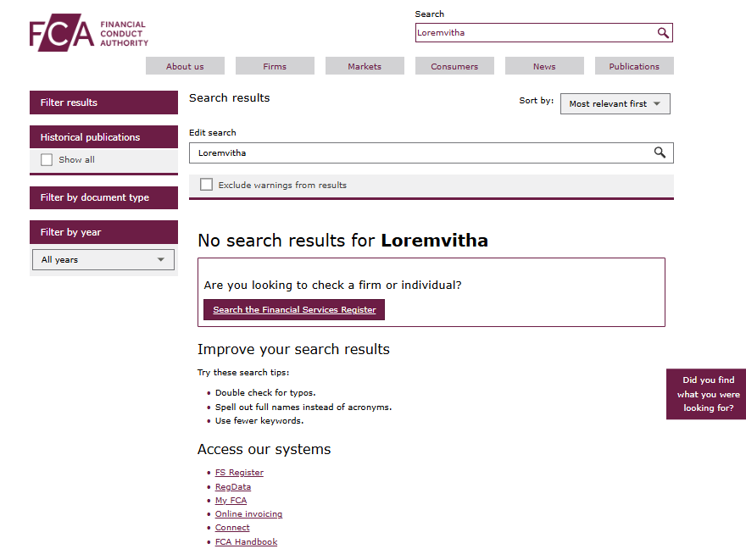Screen dimensions: 746x560
Task: Click the magnifier icon in the top search box
Action: (x=663, y=33)
